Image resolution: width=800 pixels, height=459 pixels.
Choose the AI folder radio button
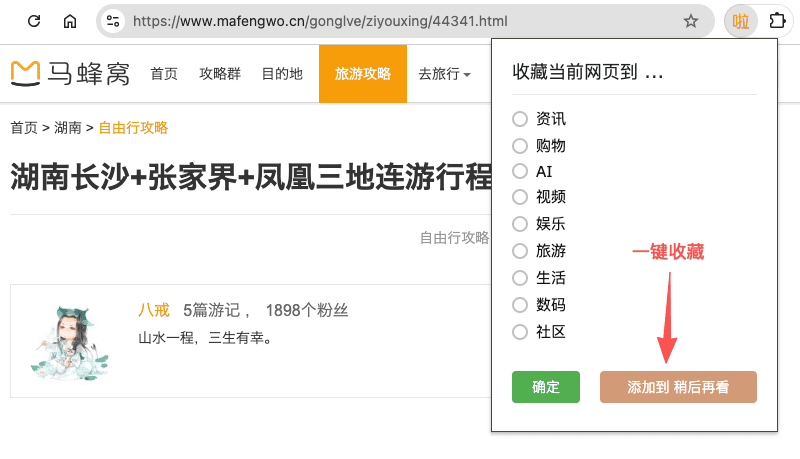(520, 171)
